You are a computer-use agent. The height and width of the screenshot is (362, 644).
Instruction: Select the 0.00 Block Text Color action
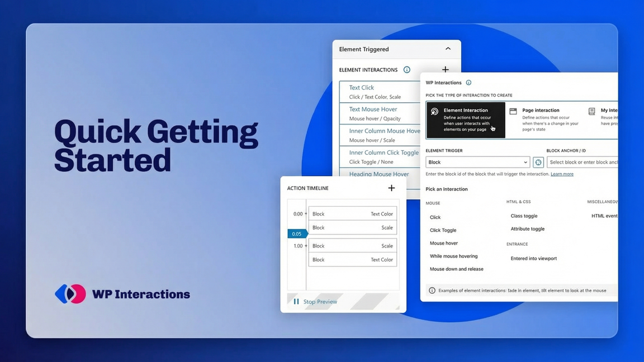click(x=352, y=214)
